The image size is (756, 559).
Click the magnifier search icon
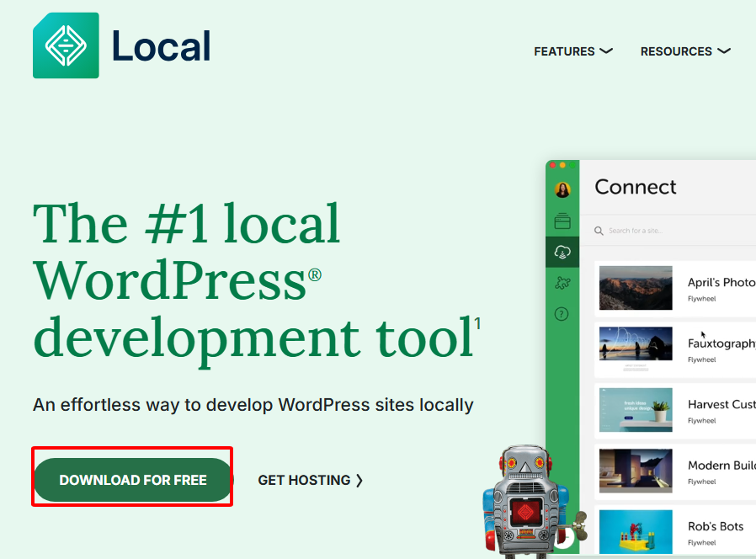599,231
